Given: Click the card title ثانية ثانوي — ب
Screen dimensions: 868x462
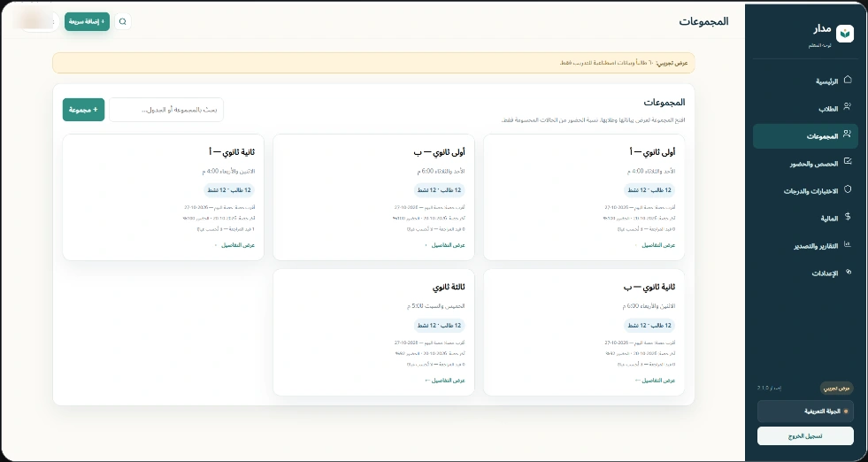Looking at the screenshot, I should 649,288.
